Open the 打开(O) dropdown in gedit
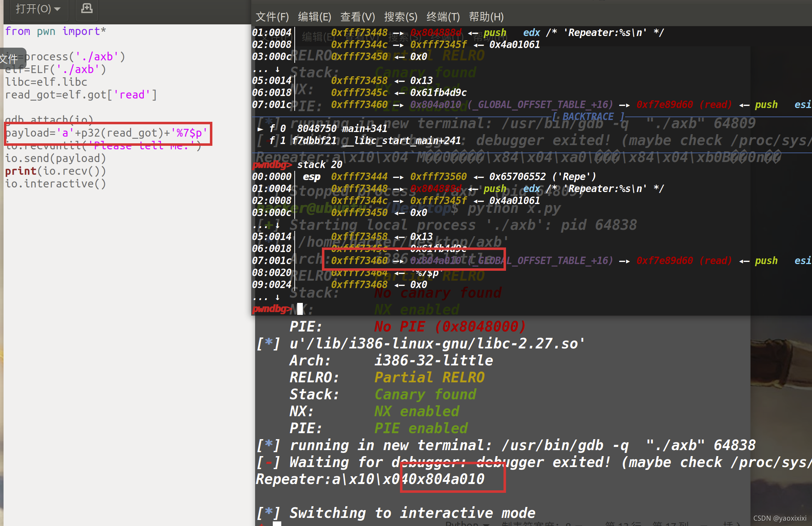Viewport: 812px width, 526px height. (x=38, y=8)
